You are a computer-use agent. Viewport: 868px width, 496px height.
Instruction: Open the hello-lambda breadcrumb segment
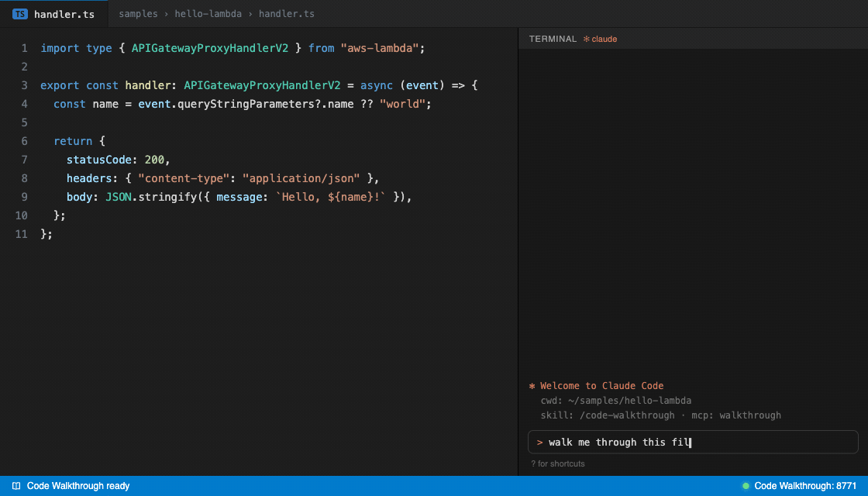point(208,14)
